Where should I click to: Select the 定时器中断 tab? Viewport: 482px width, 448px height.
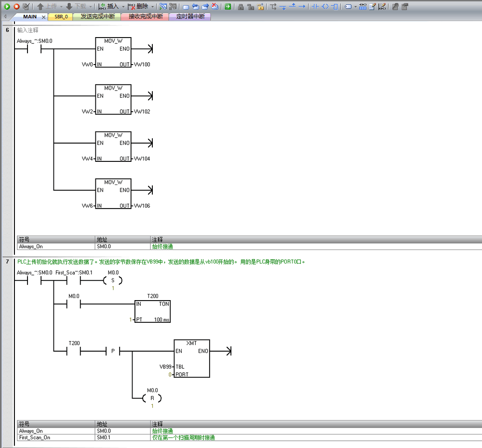[190, 17]
